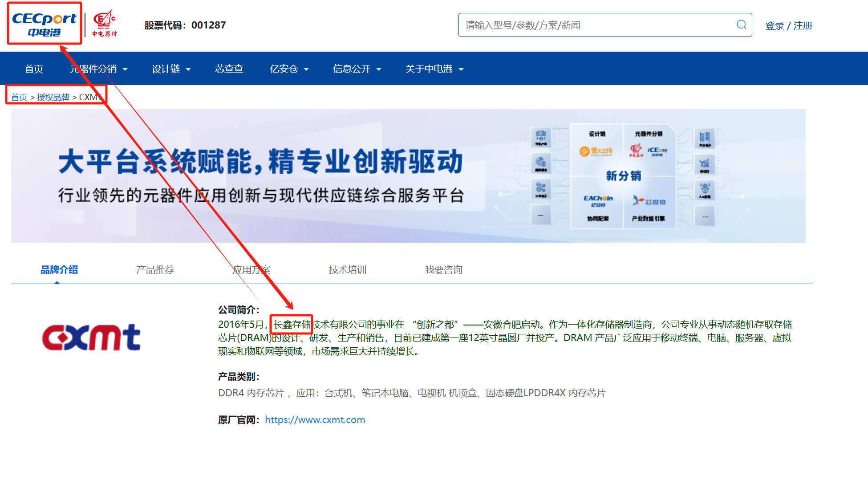Screen dimensions: 868x488
Task: Click the 新分销 label in the banner
Action: (x=623, y=175)
